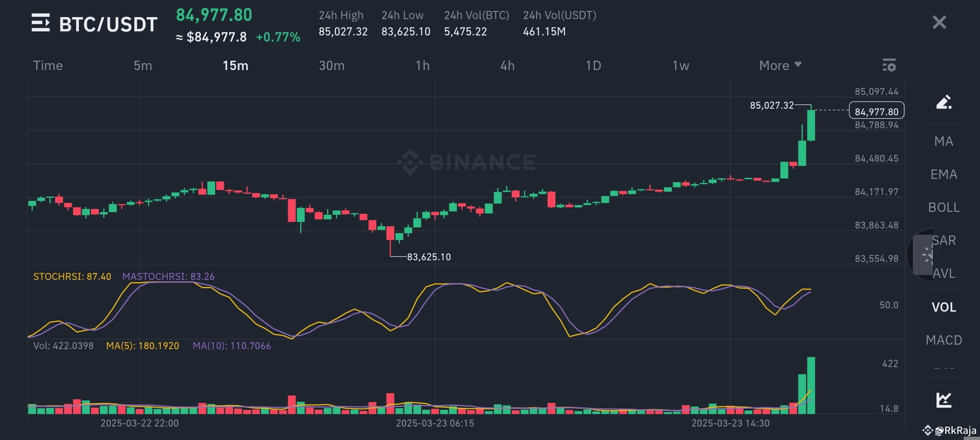Select the 4h interval
The width and height of the screenshot is (980, 440).
click(507, 66)
